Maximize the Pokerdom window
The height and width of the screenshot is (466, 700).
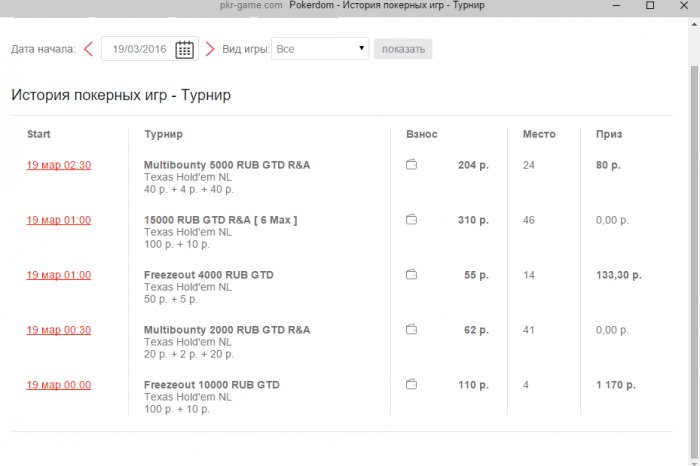650,6
